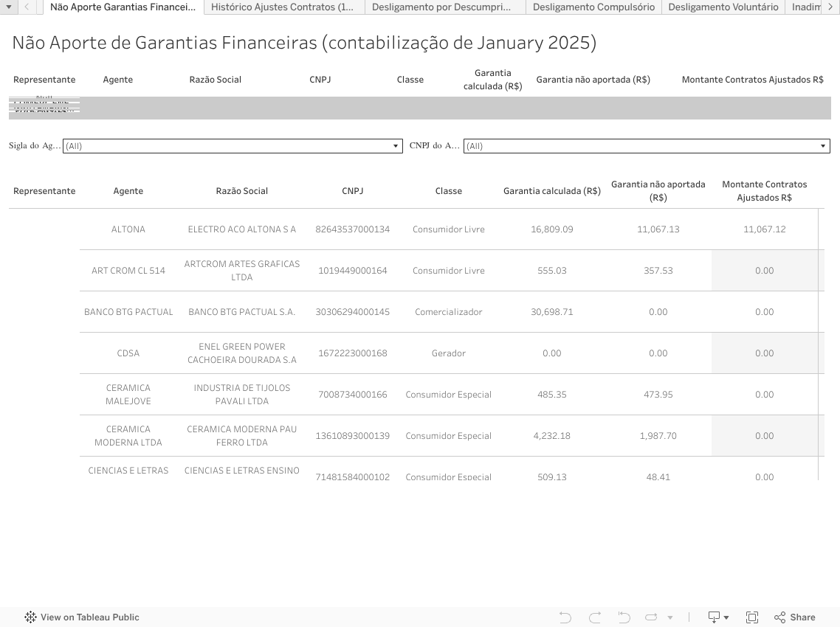The width and height of the screenshot is (840, 627).
Task: Select CIENCIAS E LETRAS agent cell
Action: click(128, 470)
